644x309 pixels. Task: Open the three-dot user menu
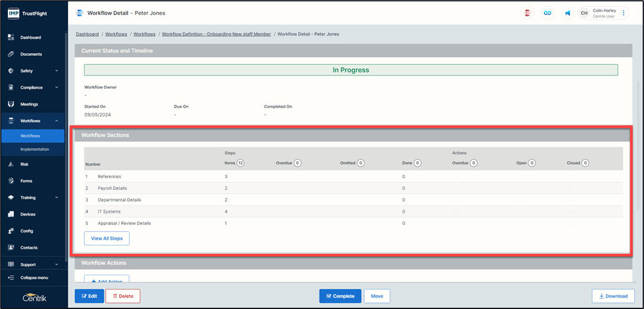624,13
